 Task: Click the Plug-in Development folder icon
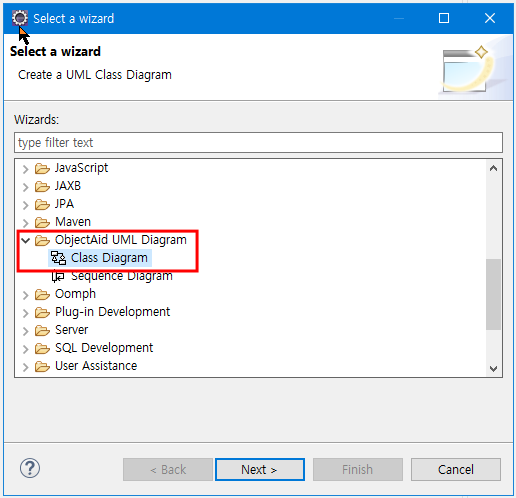(x=42, y=312)
